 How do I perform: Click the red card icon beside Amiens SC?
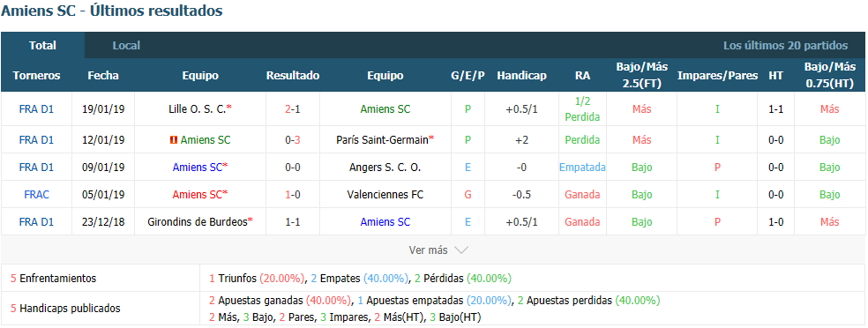(x=173, y=140)
